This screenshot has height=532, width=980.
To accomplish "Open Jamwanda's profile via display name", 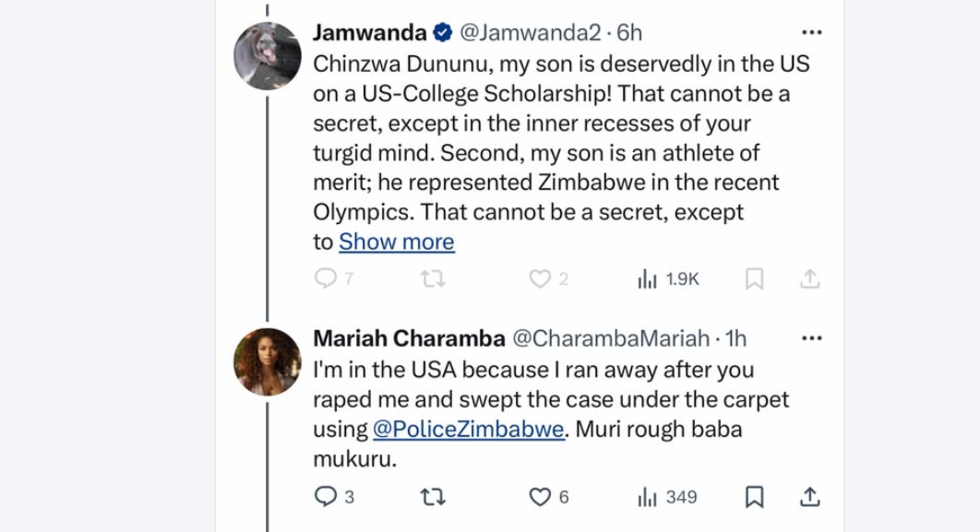I will point(369,33).
